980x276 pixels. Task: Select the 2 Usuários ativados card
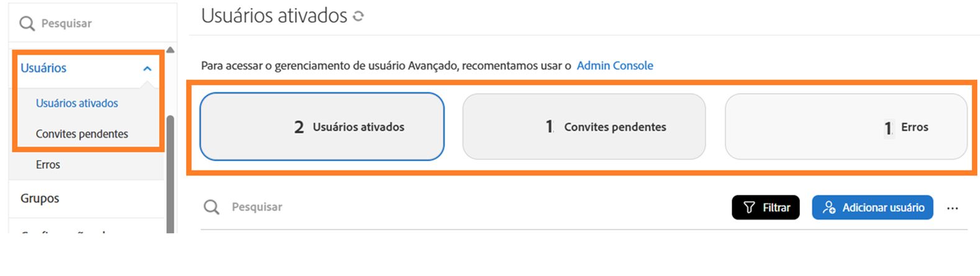(x=322, y=127)
